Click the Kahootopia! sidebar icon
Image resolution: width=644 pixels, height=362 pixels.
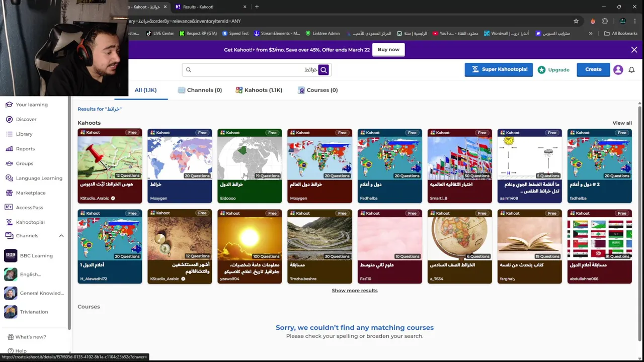[x=9, y=222]
